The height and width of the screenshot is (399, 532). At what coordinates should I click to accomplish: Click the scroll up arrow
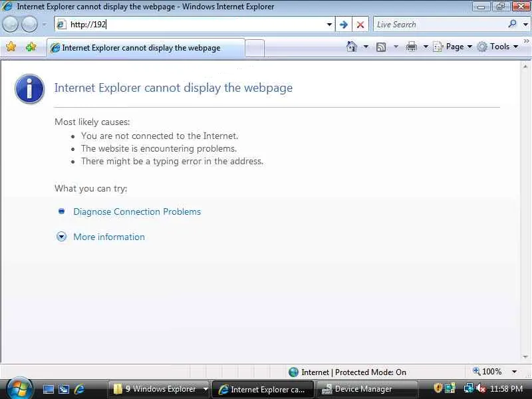[525, 66]
